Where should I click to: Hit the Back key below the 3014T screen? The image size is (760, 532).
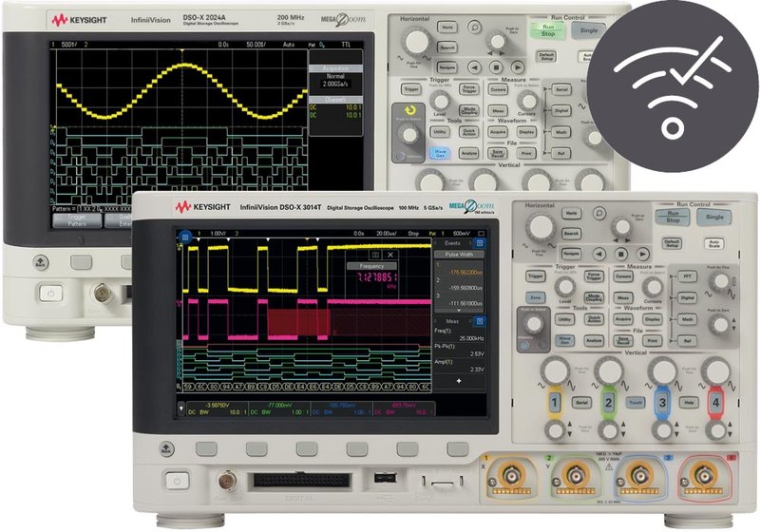pyautogui.click(x=167, y=448)
